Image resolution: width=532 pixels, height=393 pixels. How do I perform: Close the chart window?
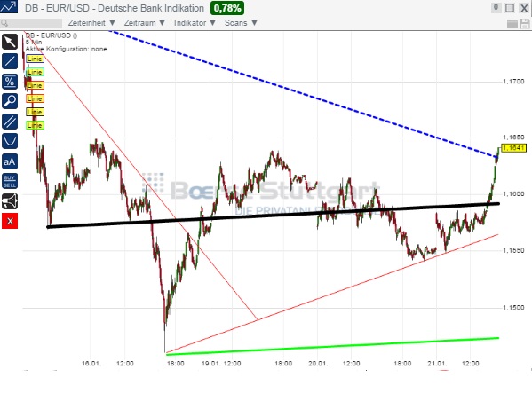click(524, 8)
